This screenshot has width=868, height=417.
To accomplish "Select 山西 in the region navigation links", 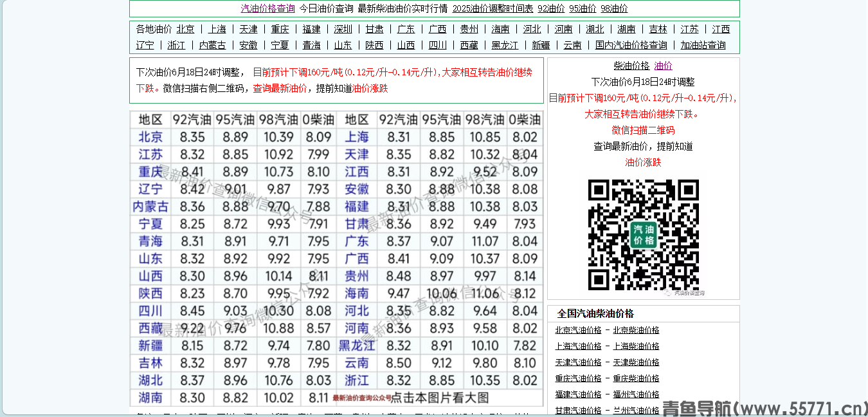I will point(406,45).
